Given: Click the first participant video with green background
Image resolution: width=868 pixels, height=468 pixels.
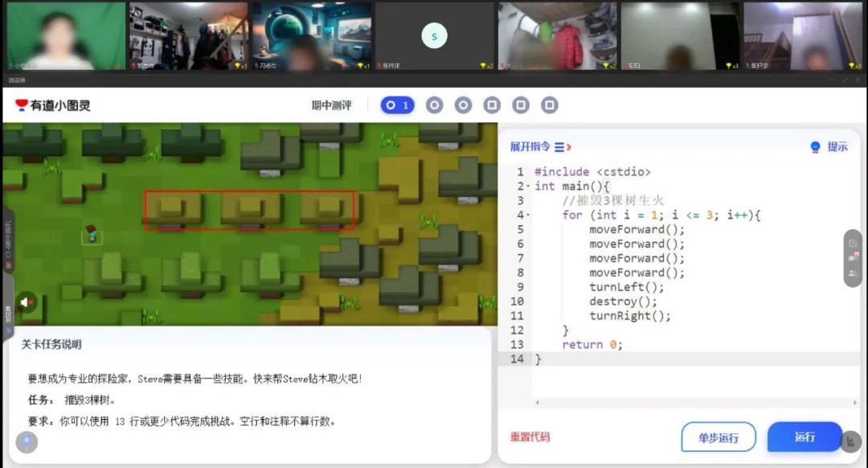Looking at the screenshot, I should (x=66, y=35).
